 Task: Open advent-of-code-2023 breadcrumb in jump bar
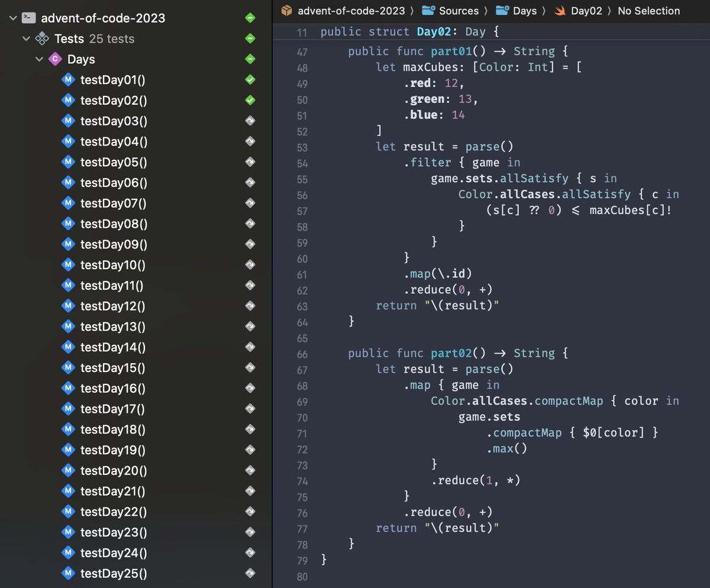click(x=351, y=11)
